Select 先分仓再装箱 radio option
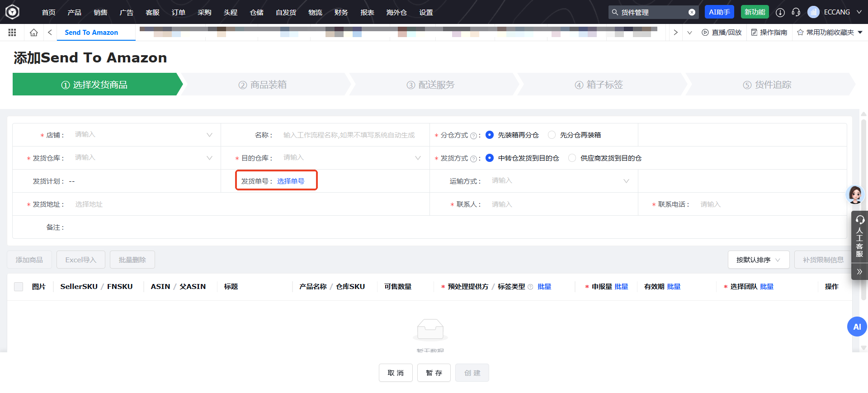The height and width of the screenshot is (393, 868). tap(552, 135)
